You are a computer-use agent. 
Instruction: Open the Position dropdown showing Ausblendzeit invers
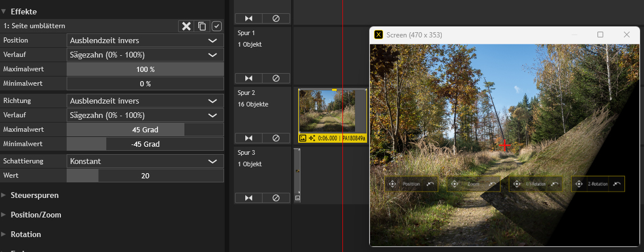pos(145,40)
